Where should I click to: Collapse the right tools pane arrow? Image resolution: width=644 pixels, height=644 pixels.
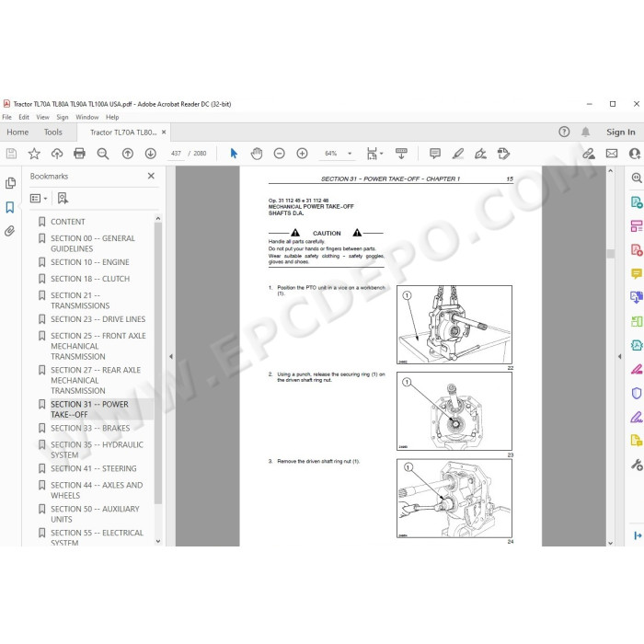(x=620, y=357)
